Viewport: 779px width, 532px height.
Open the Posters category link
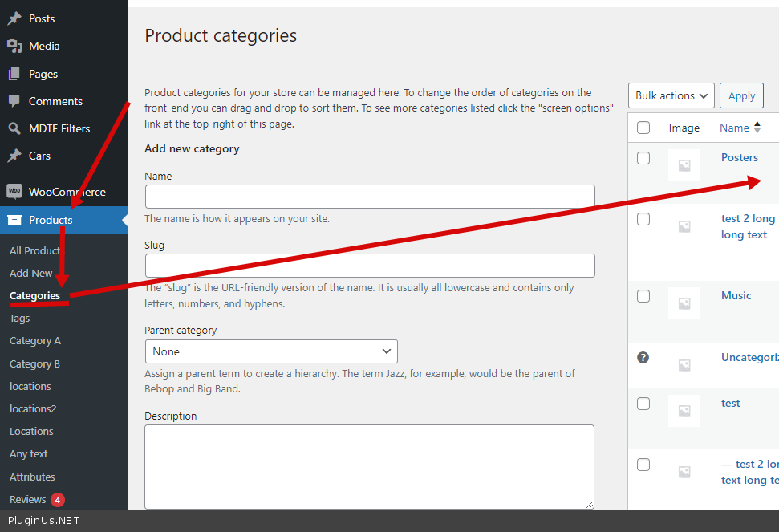coord(739,158)
